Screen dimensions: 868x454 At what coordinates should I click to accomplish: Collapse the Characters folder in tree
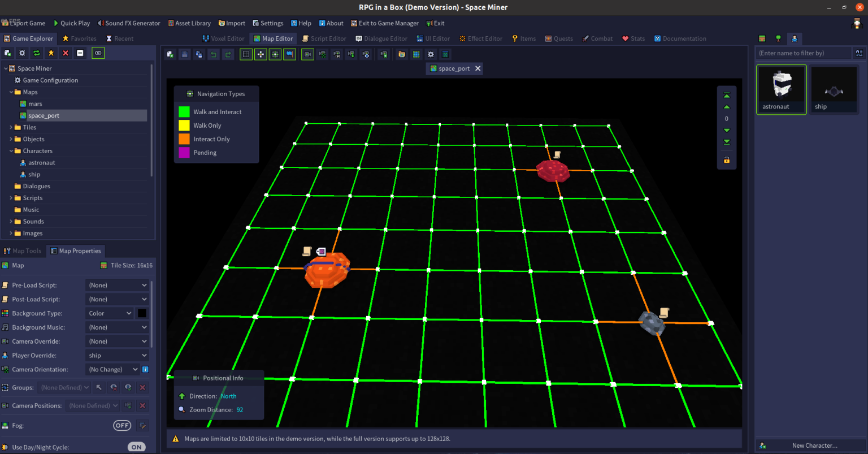pyautogui.click(x=11, y=151)
